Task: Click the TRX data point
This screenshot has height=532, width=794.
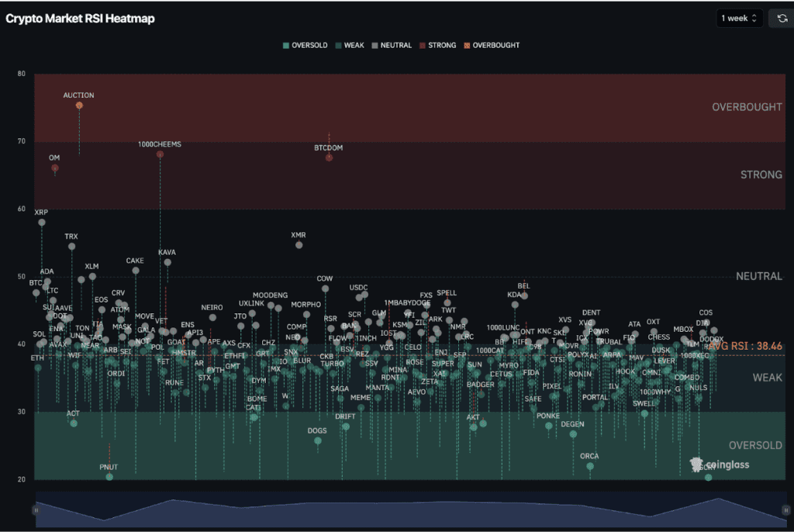Action: pyautogui.click(x=72, y=247)
